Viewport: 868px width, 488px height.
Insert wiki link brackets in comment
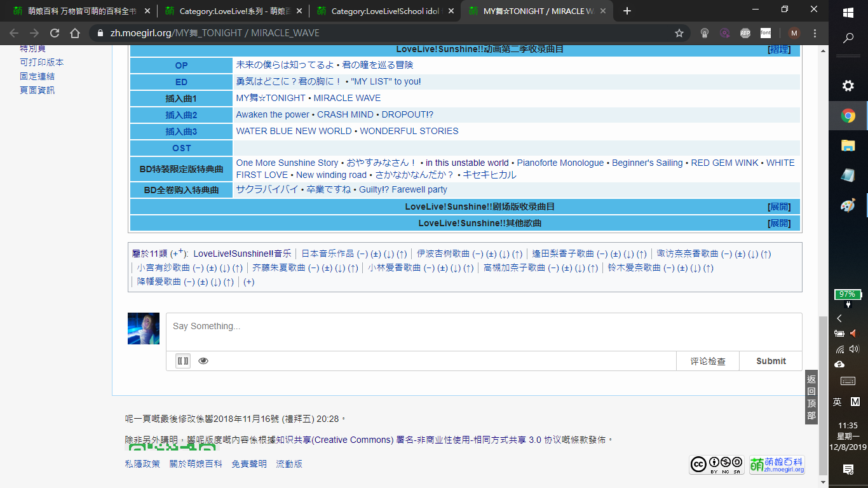[x=183, y=361]
